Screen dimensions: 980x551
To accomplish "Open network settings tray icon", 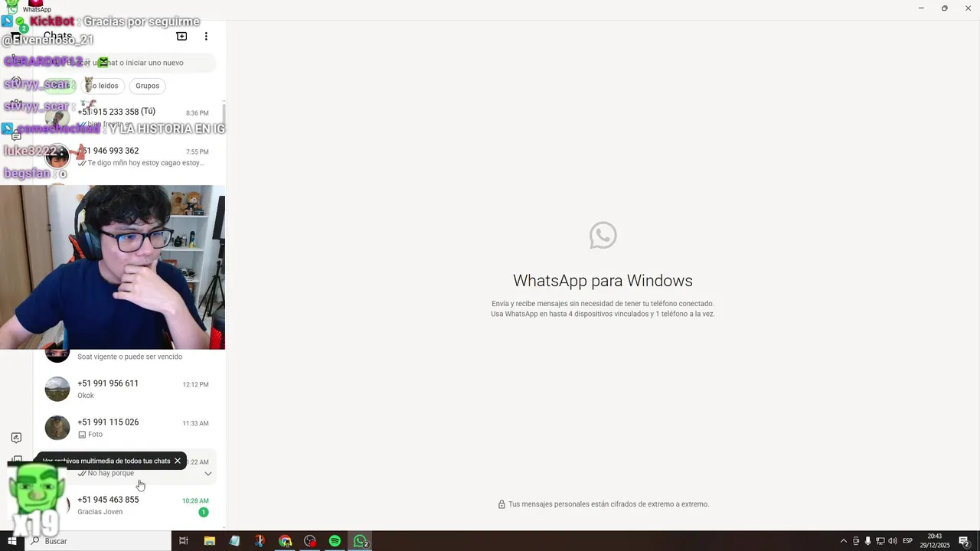I will pyautogui.click(x=880, y=541).
